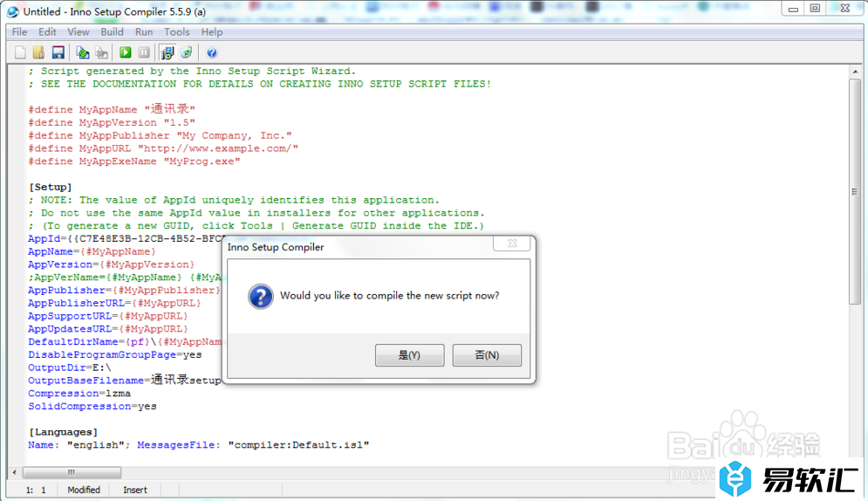
Task: Click the OutputDir=E:\ line
Action: pos(70,367)
